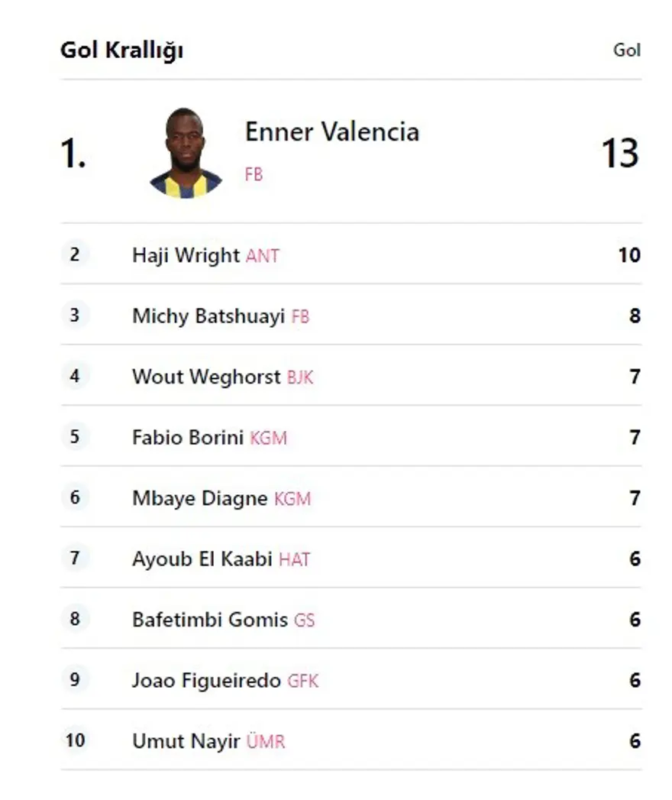Click the GFK team abbreviation
This screenshot has height=800, width=672.
(303, 681)
